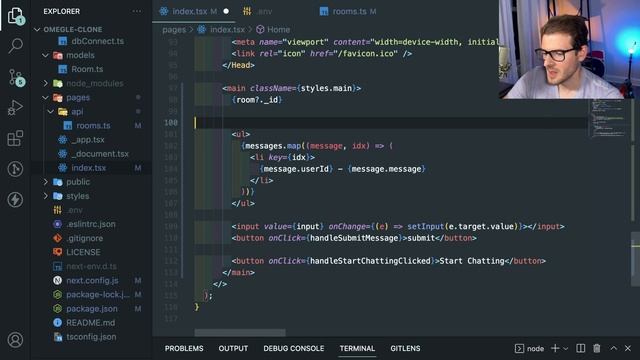Screen dimensions: 640x360
Task: Open the Run and Debug view
Action: [15, 108]
